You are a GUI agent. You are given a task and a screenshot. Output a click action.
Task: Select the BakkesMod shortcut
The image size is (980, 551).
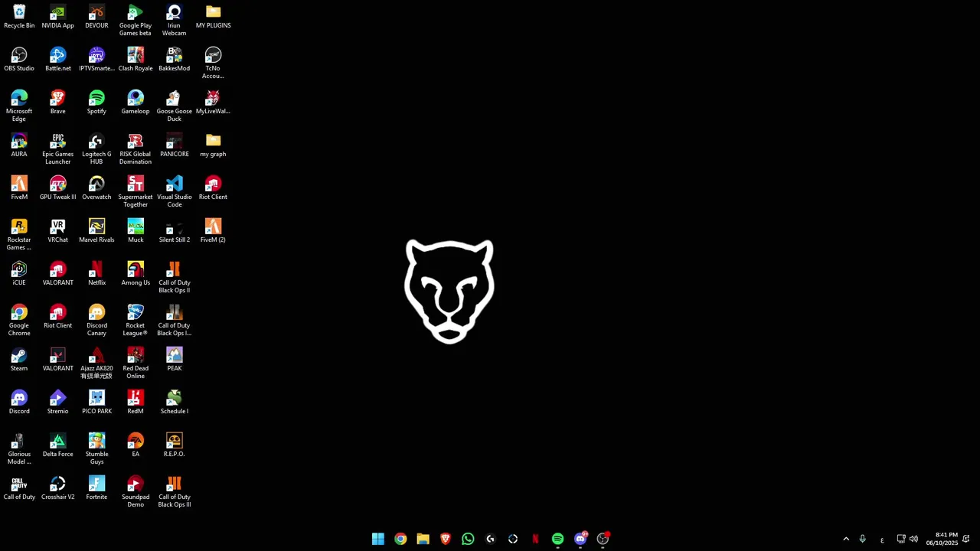175,60
